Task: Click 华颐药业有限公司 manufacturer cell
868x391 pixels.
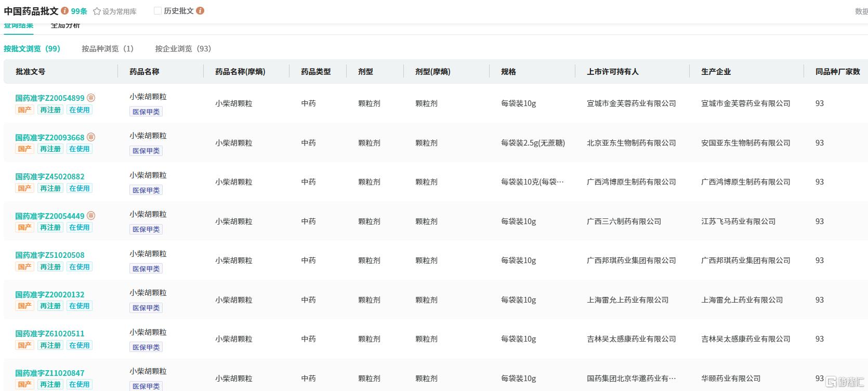Action: pyautogui.click(x=731, y=379)
